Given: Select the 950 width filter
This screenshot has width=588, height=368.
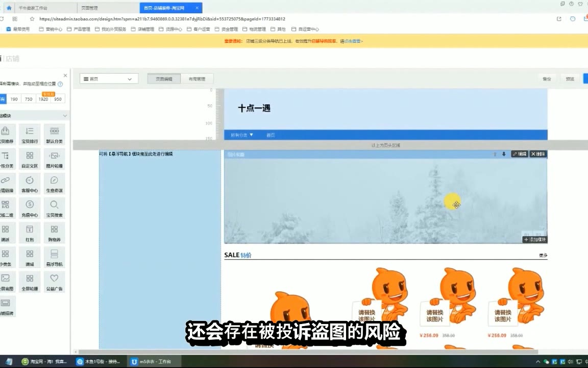Looking at the screenshot, I should click(58, 99).
